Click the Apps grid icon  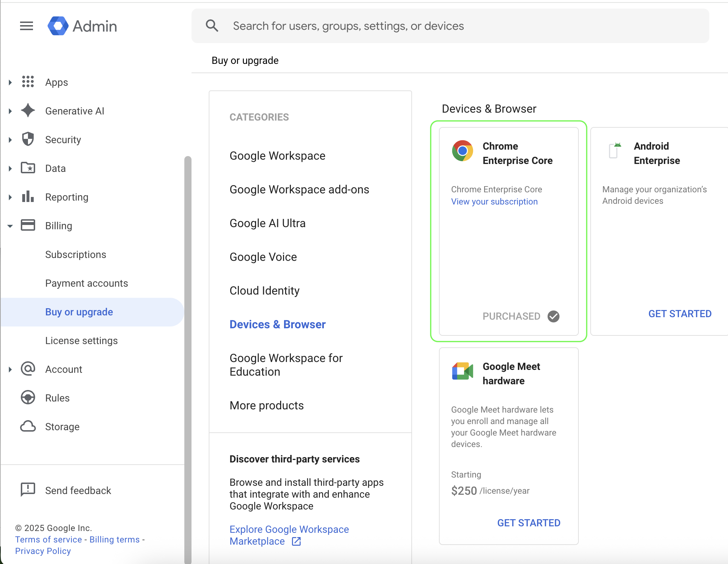(x=28, y=82)
